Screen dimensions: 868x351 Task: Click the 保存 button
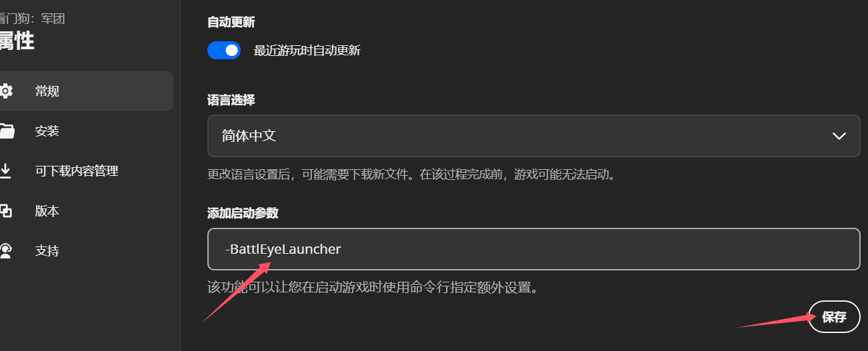(834, 317)
